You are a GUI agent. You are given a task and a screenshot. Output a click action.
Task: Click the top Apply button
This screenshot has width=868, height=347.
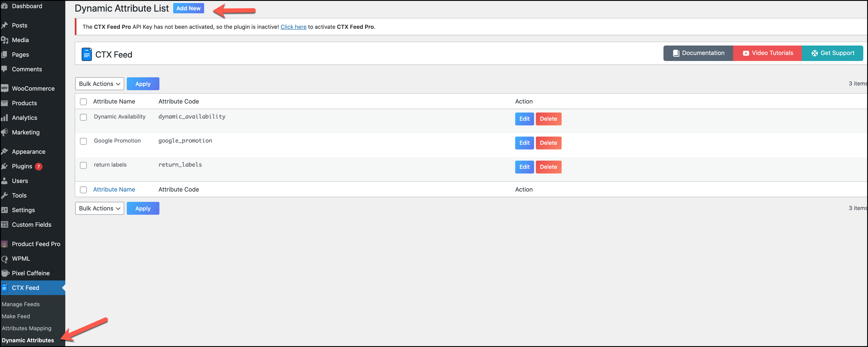click(x=143, y=84)
